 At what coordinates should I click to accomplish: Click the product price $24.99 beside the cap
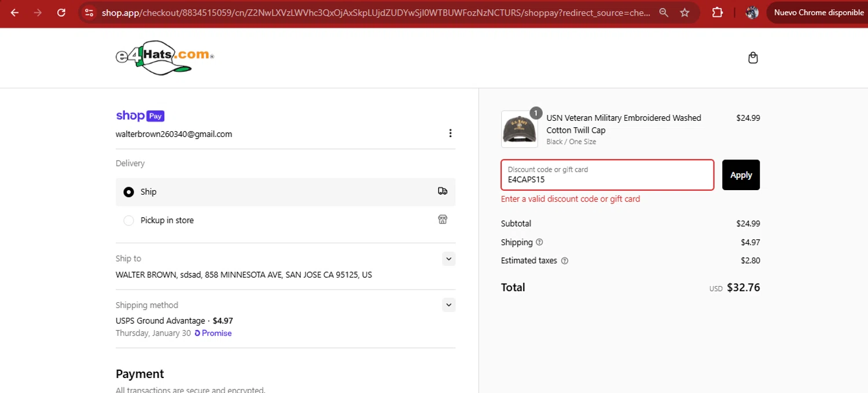pyautogui.click(x=748, y=118)
